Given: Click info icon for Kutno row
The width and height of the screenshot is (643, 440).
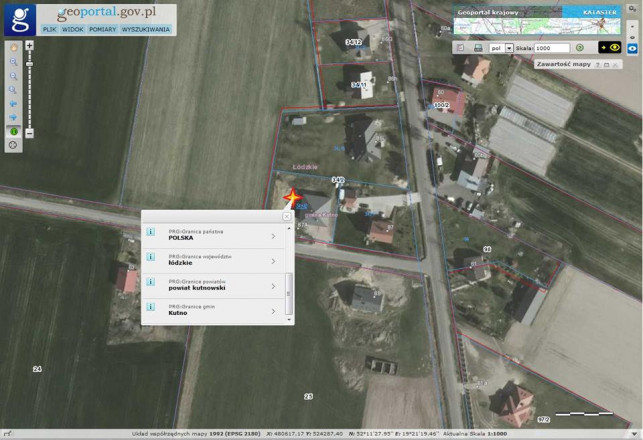Looking at the screenshot, I should point(150,307).
